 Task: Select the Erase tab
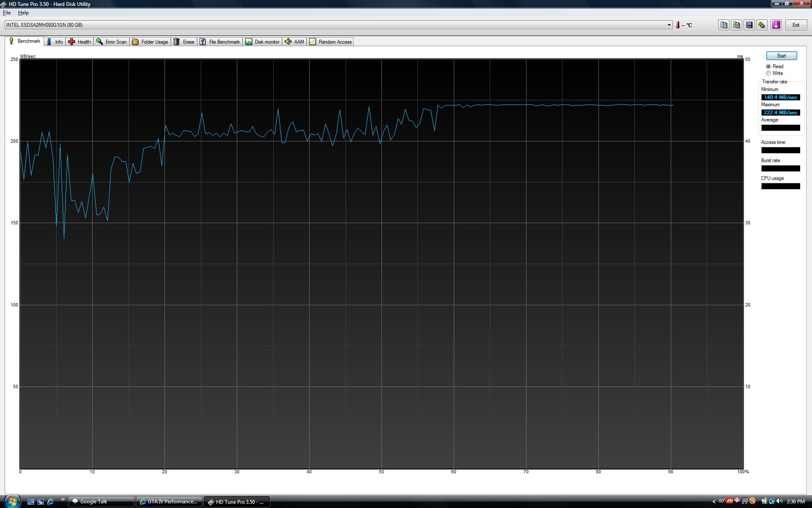click(x=184, y=41)
